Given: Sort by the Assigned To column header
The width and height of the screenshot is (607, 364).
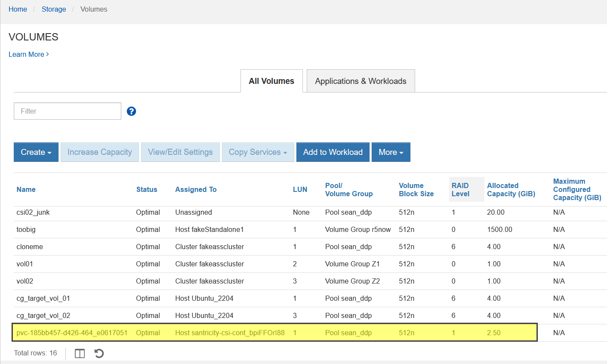Looking at the screenshot, I should [196, 189].
